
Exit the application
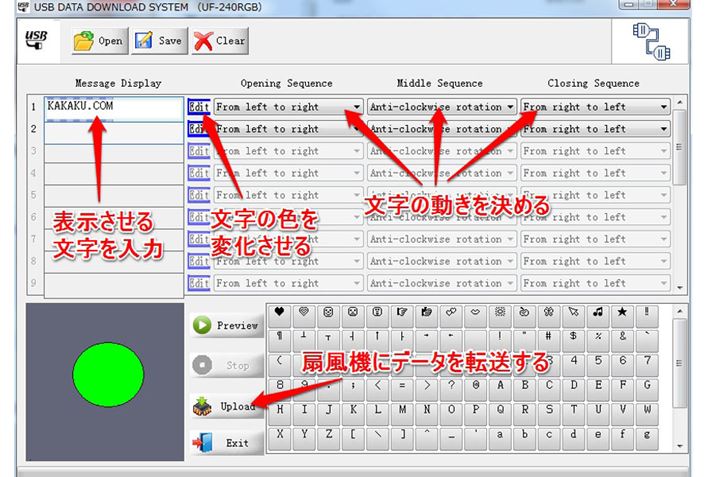(x=226, y=442)
